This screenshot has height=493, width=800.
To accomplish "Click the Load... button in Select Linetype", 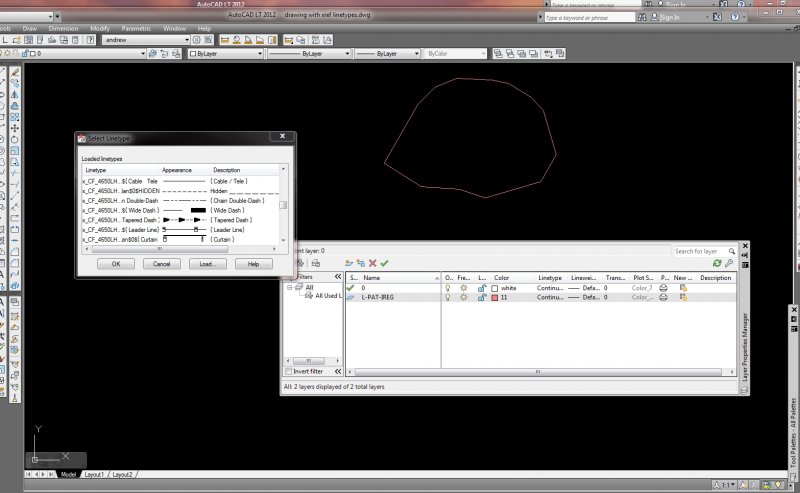I will tap(206, 264).
